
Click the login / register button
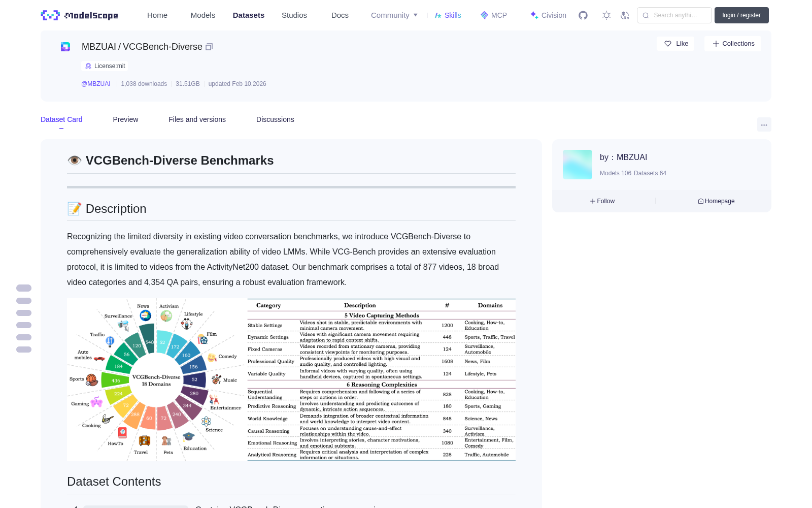pos(741,15)
